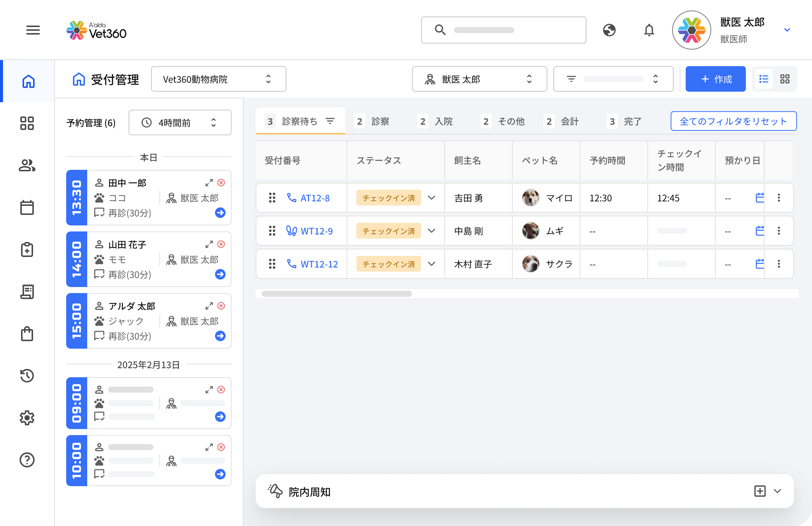Click the search input field

click(504, 30)
